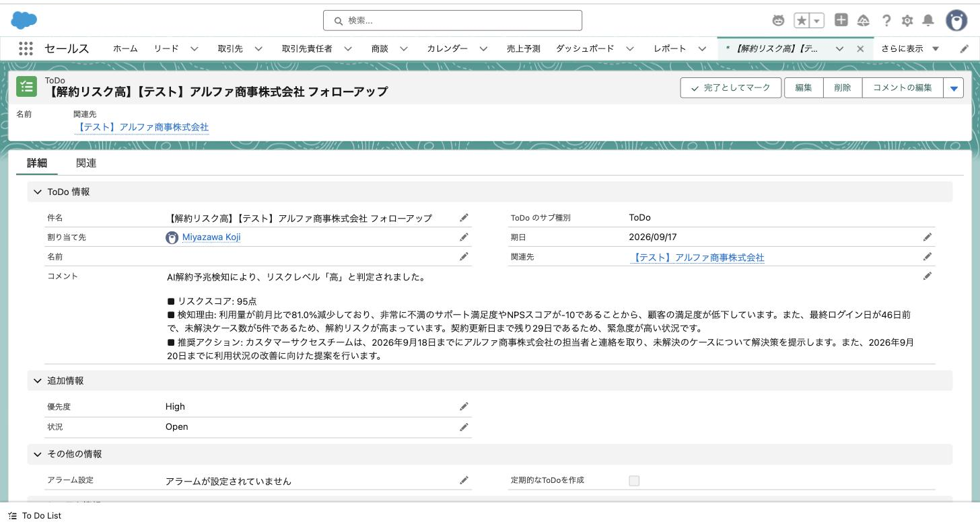The height and width of the screenshot is (528, 980).
Task: Open the notifications bell
Action: click(928, 20)
